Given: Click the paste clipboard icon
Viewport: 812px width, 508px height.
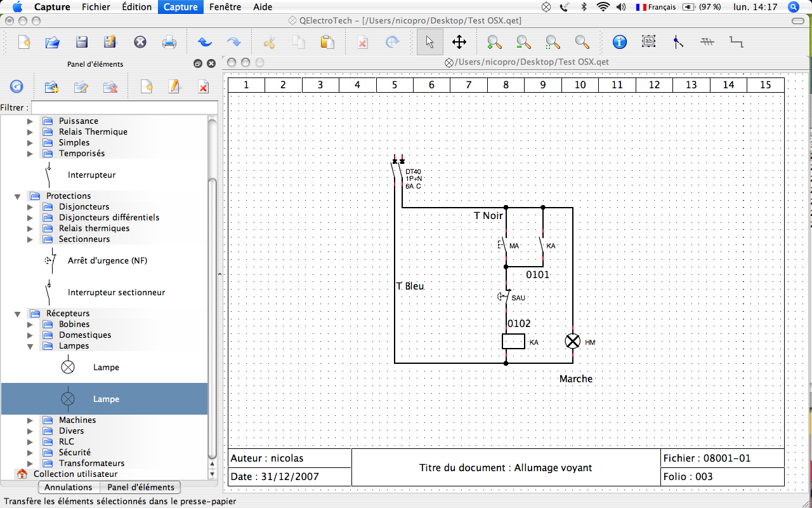Looking at the screenshot, I should (327, 43).
